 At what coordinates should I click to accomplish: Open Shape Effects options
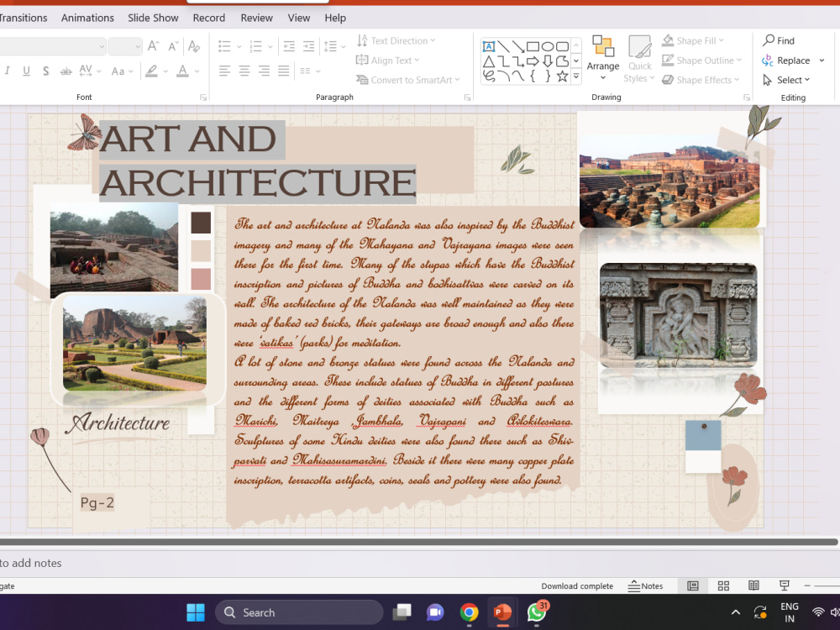(x=701, y=80)
